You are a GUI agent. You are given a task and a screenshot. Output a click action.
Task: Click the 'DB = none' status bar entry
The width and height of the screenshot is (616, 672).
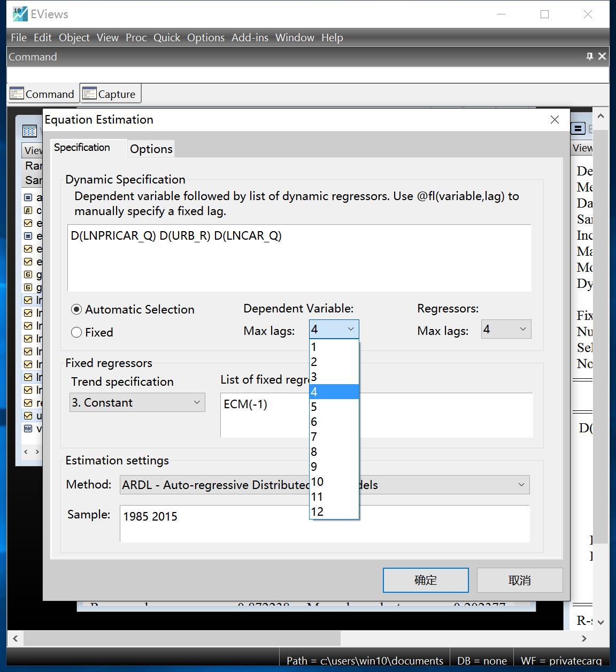coord(482,661)
